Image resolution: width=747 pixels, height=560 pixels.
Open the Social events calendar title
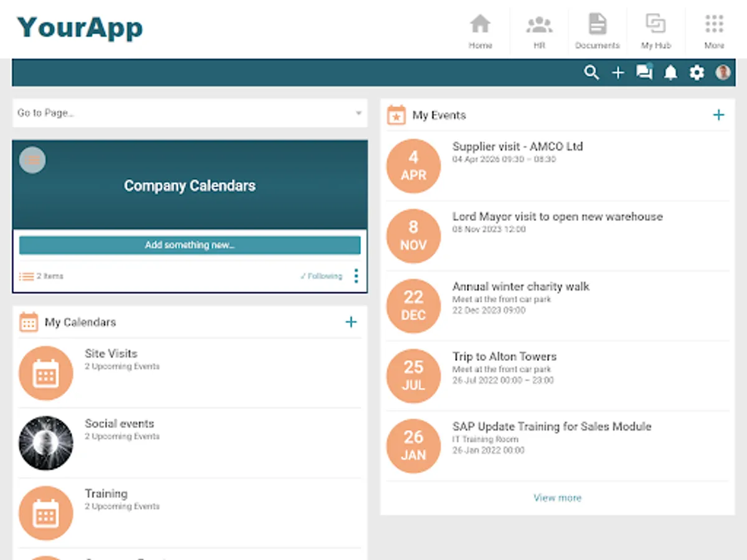120,424
